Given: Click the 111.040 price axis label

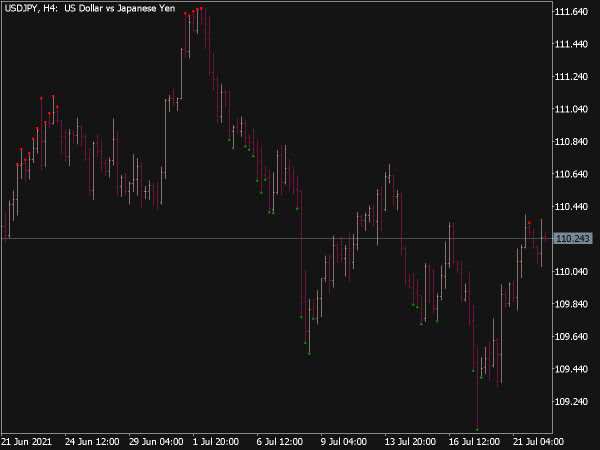Looking at the screenshot, I should (571, 109).
